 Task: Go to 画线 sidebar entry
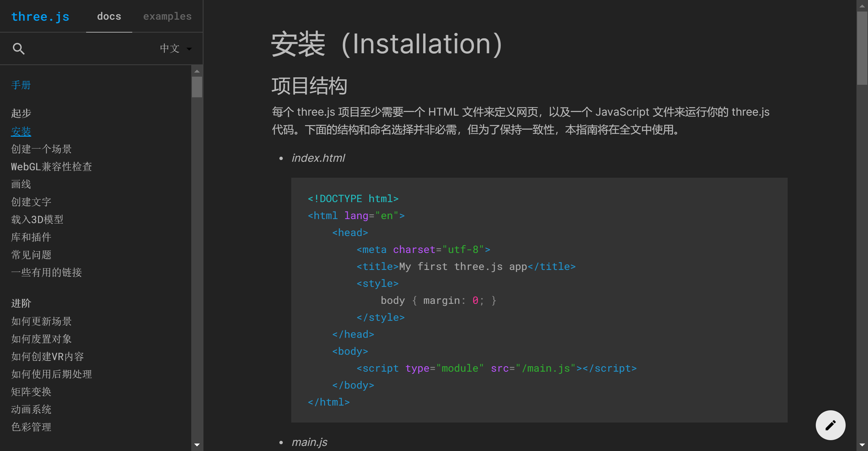(x=21, y=184)
